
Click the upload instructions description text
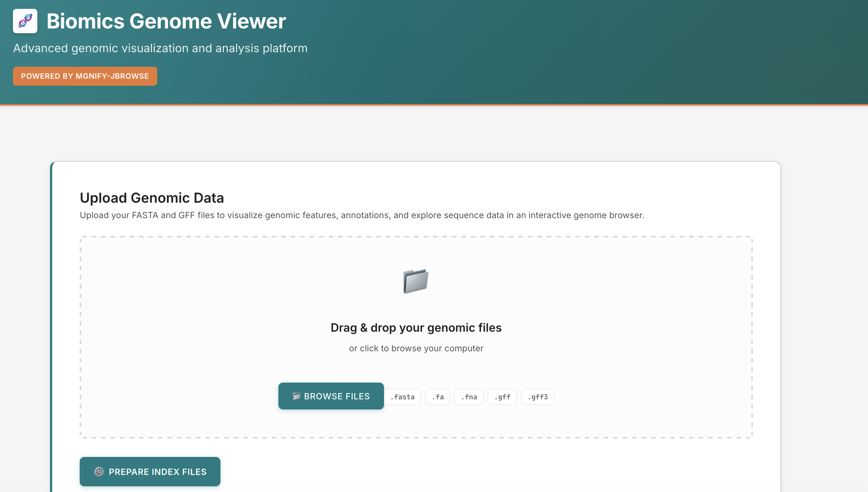tap(362, 215)
